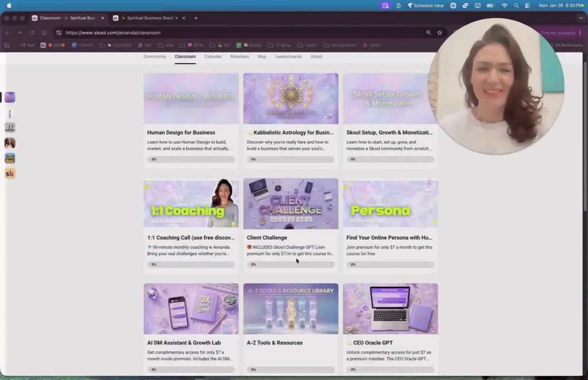Click the Human Design Business cover image
Image resolution: width=588 pixels, height=380 pixels.
click(x=191, y=99)
